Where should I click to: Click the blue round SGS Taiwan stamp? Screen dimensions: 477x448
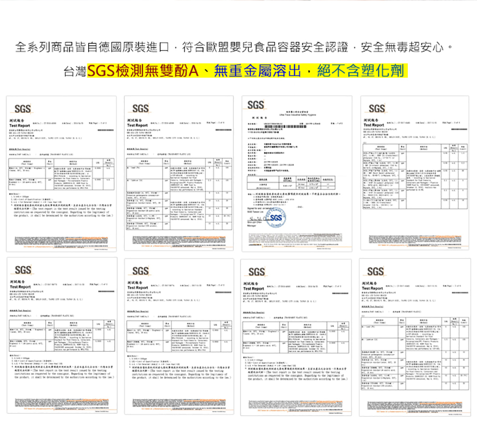click(276, 217)
